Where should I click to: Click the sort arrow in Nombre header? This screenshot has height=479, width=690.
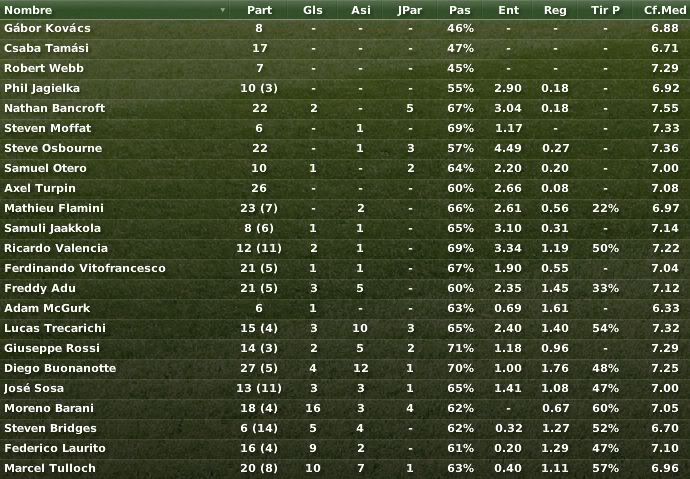tap(223, 10)
